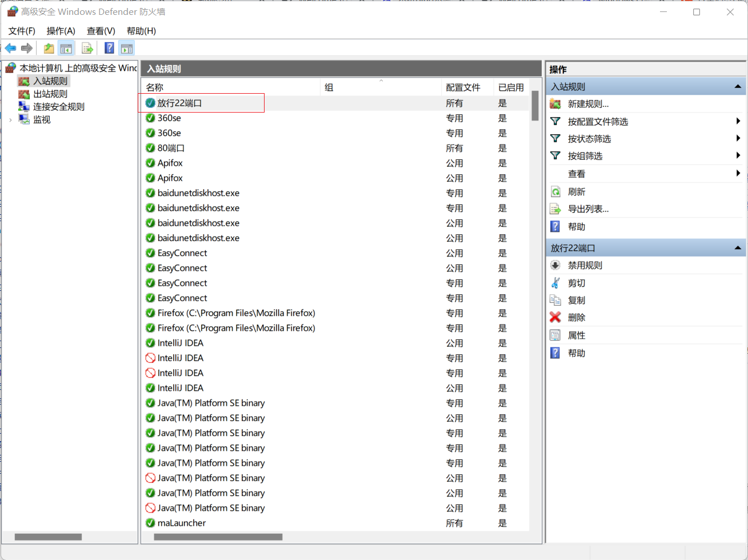Screen dimensions: 748x560
Task: Click the 出站规则 icon in the tree
Action: (24, 94)
